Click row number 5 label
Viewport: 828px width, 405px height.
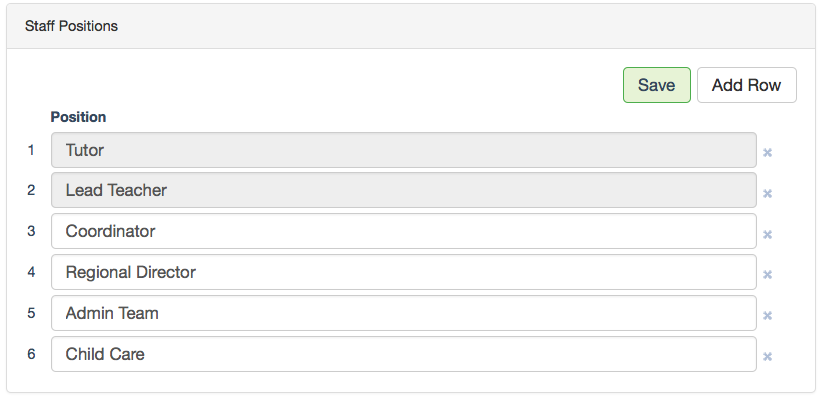[x=31, y=313]
